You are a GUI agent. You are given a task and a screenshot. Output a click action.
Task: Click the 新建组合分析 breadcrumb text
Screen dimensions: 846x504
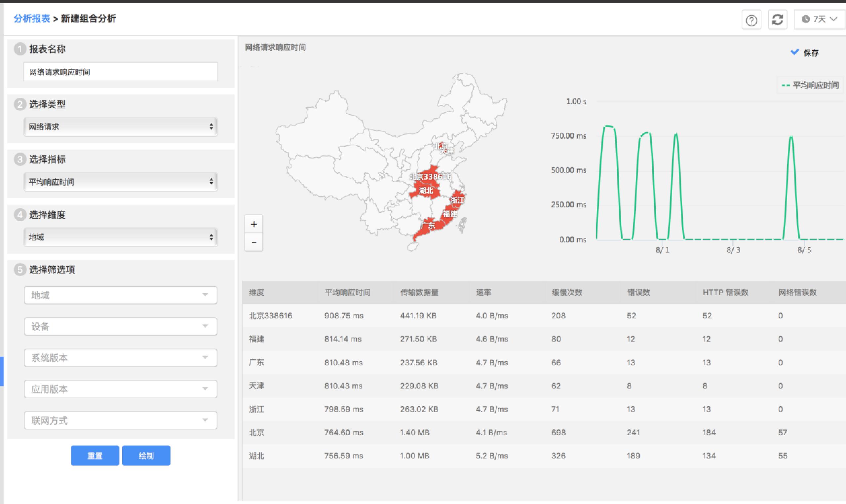[88, 18]
